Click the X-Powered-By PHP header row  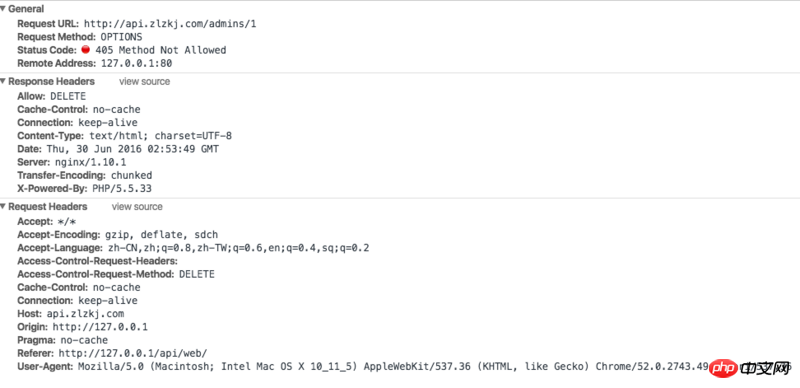tap(84, 189)
